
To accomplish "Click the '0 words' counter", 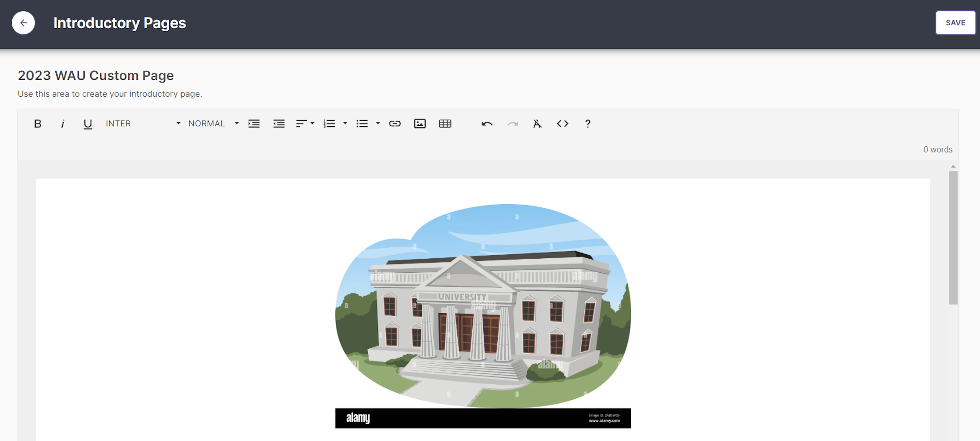I will click(x=938, y=150).
